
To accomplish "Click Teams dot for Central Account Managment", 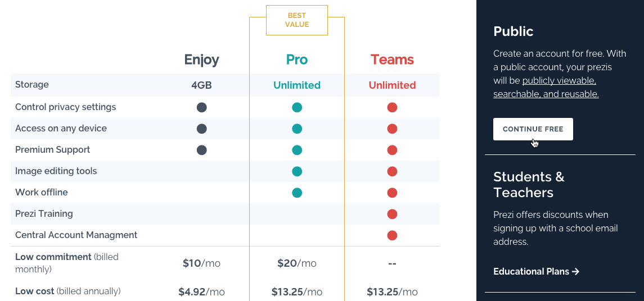I will tap(393, 235).
